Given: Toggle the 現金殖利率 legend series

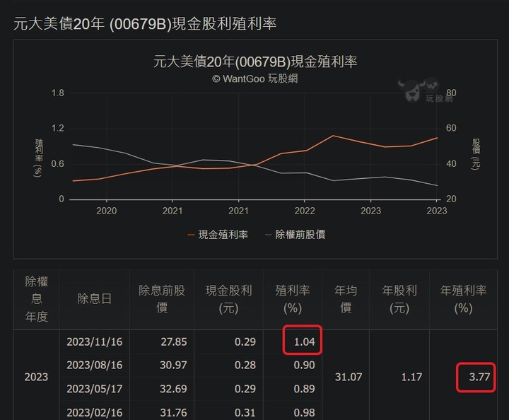Looking at the screenshot, I should click(x=218, y=234).
